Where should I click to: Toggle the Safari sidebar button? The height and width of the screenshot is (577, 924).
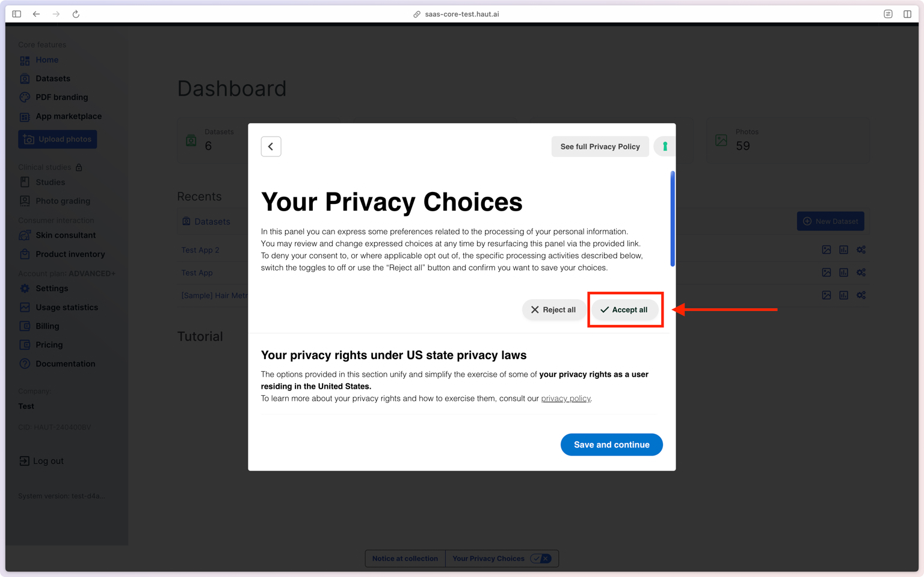(16, 13)
